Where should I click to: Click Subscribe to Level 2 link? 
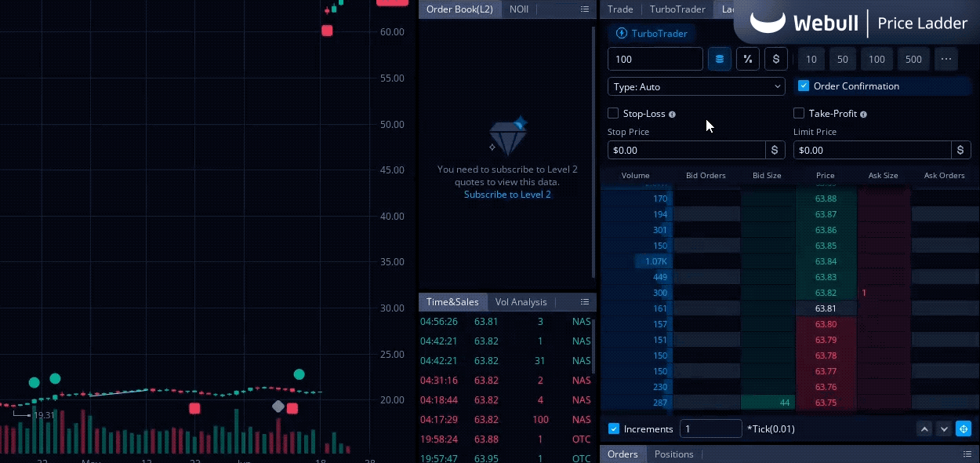pyautogui.click(x=507, y=195)
